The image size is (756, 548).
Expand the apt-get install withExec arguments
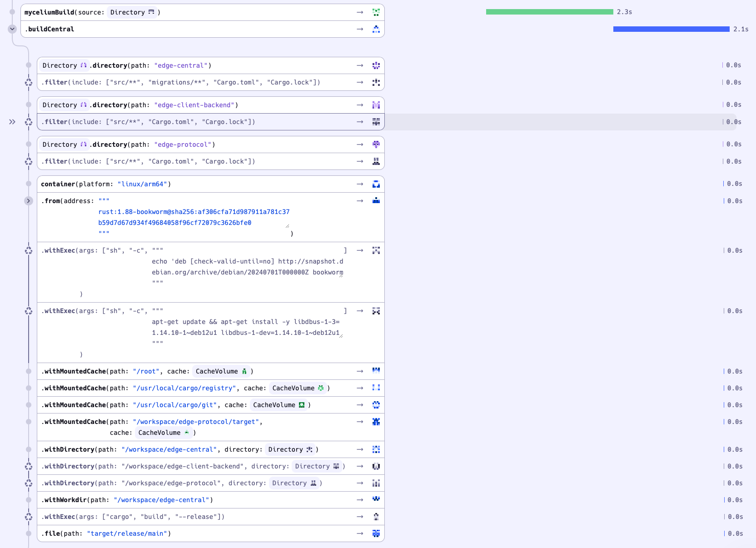coord(341,335)
